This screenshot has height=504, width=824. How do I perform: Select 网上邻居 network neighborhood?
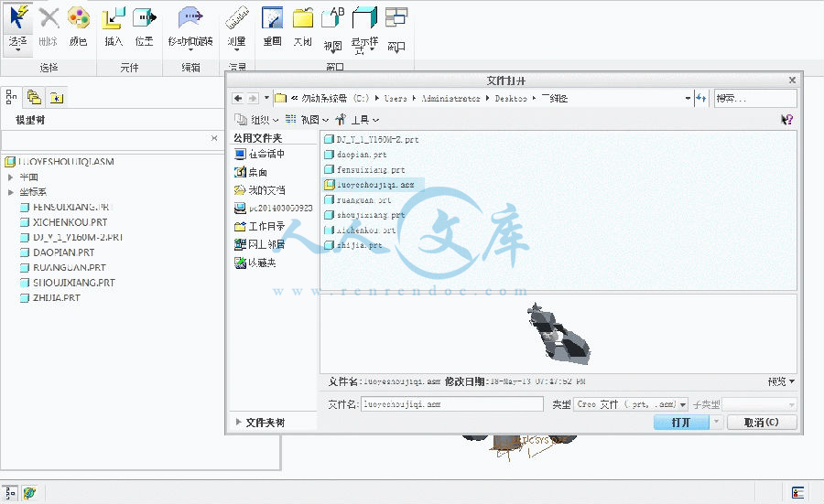point(260,244)
